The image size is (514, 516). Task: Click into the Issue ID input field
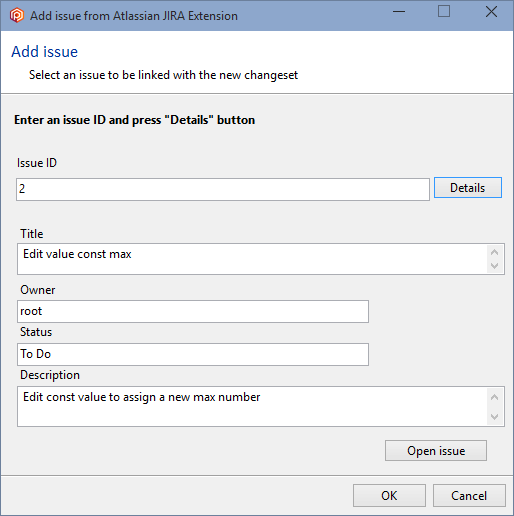tap(223, 189)
